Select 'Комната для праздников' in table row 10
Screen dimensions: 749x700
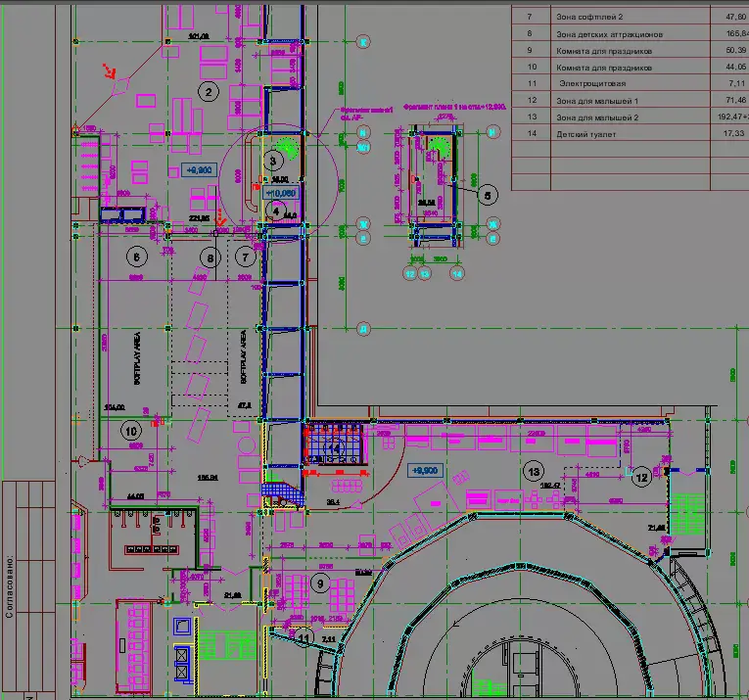click(604, 68)
